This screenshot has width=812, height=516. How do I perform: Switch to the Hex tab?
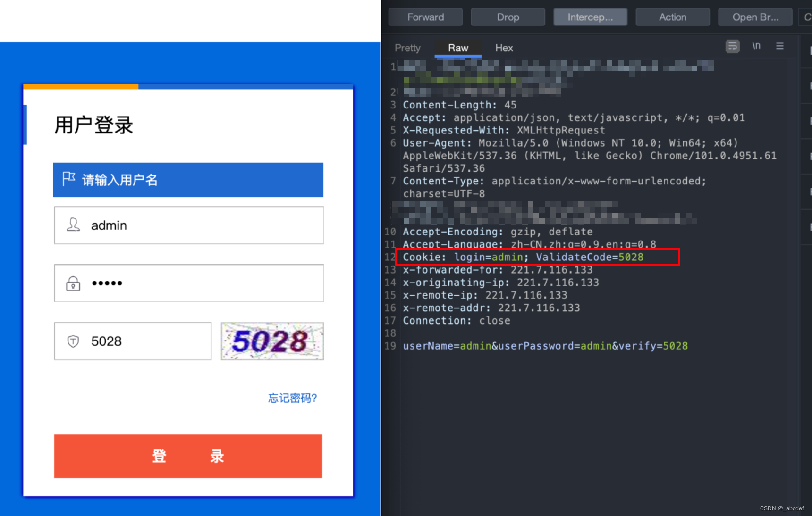pyautogui.click(x=504, y=48)
